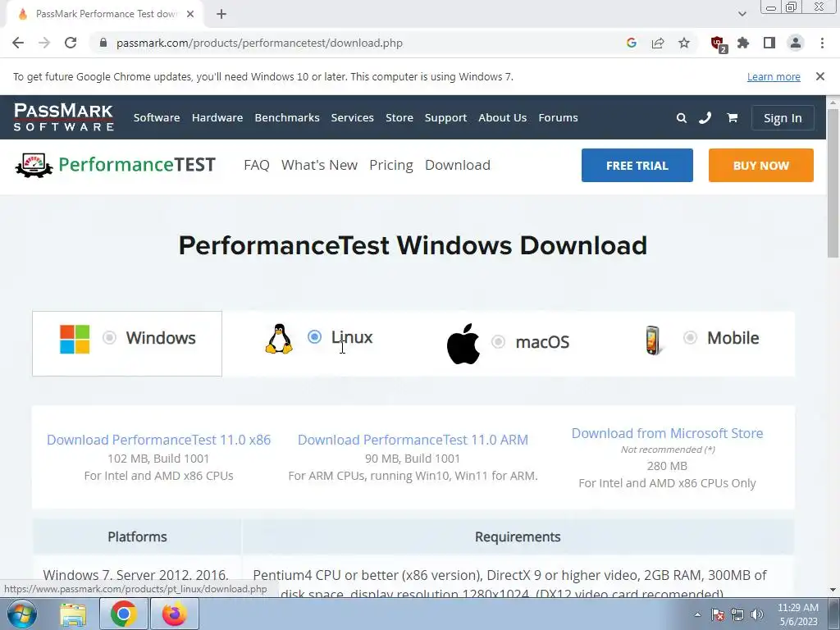
Task: Click Download from Microsoft Store link
Action: [667, 433]
